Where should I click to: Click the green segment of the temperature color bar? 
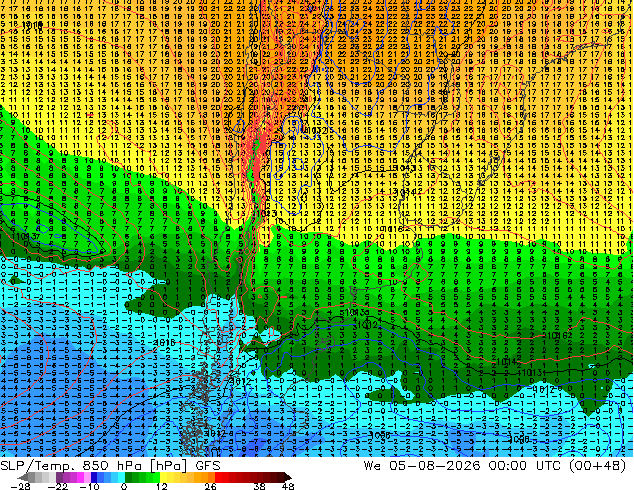pyautogui.click(x=142, y=477)
